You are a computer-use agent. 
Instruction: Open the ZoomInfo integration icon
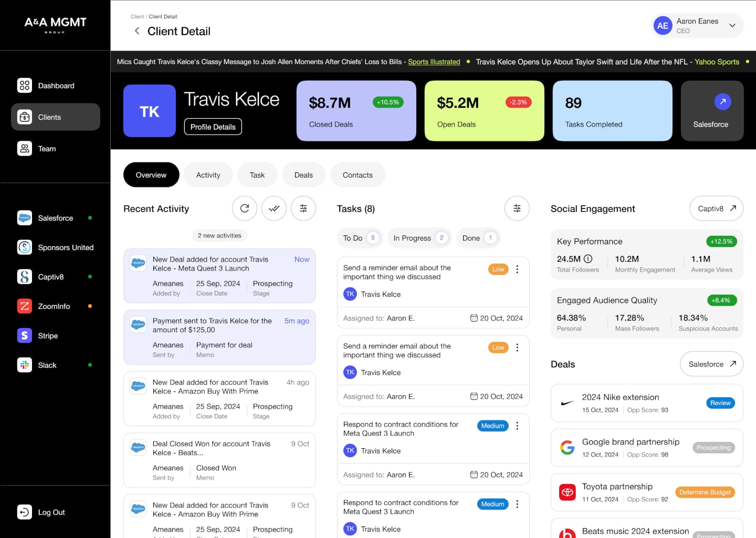[25, 306]
